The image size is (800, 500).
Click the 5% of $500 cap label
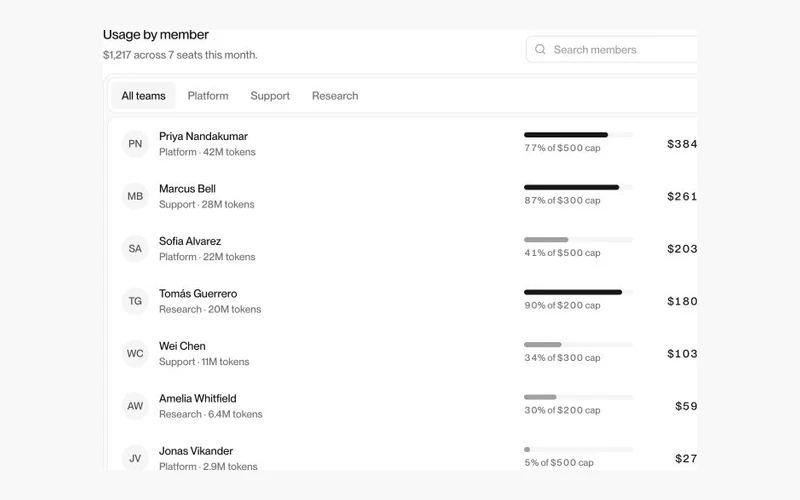(x=559, y=463)
